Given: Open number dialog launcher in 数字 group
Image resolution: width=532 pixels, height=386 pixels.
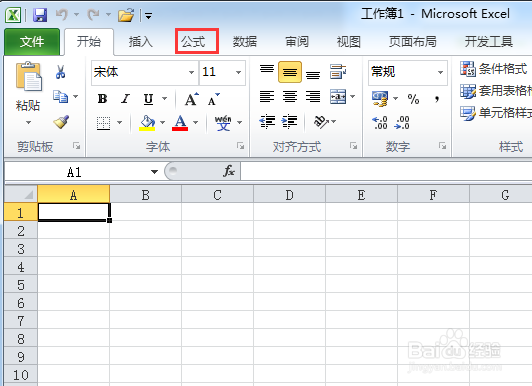Looking at the screenshot, I should tap(442, 146).
